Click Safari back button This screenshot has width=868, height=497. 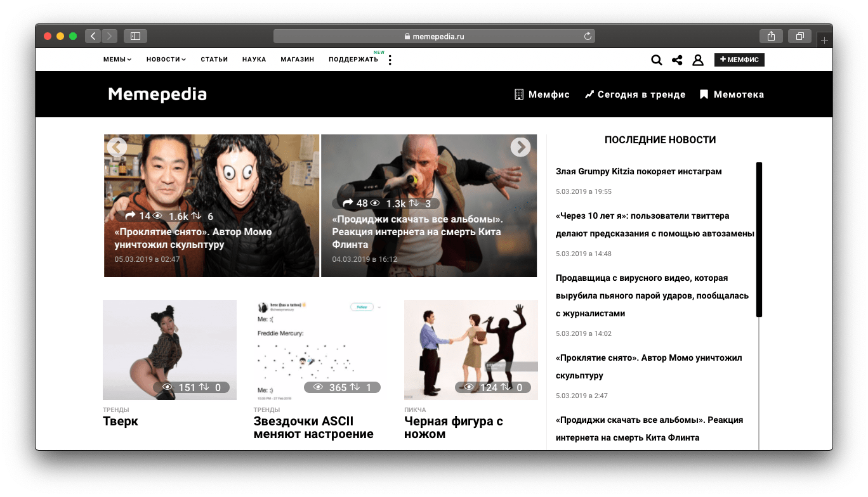point(93,36)
